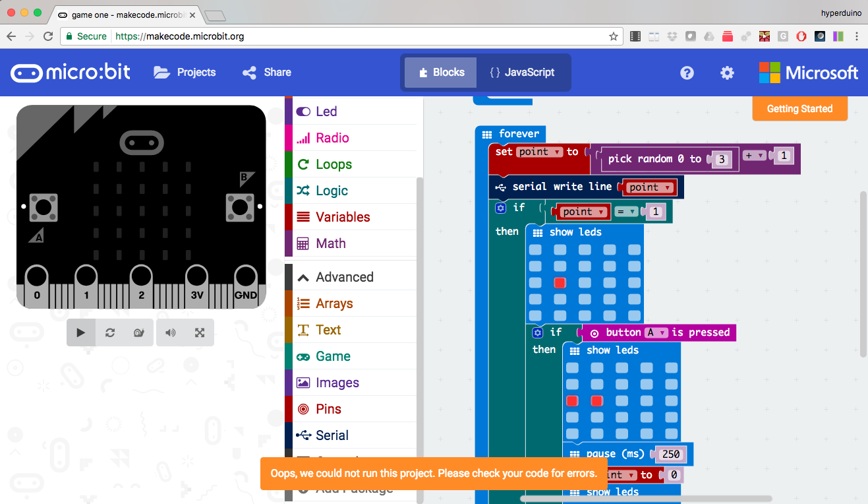Click the micro:bit logo
Viewport: 868px width, 504px height.
tap(71, 73)
